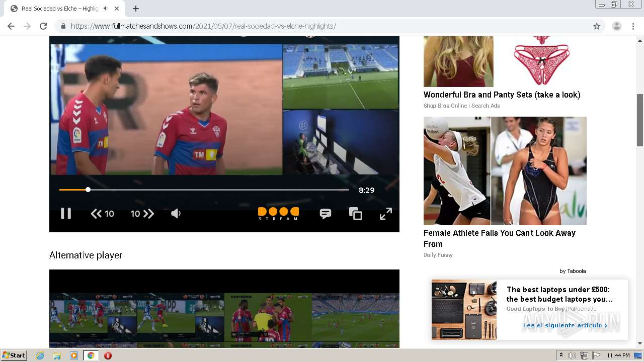Viewport: 644px width, 362px height.
Task: Toggle video captions speech bubble icon
Action: (326, 214)
